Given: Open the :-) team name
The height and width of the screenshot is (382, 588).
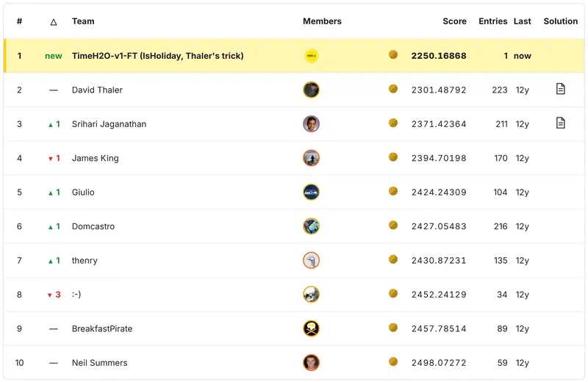Looking at the screenshot, I should [x=76, y=295].
